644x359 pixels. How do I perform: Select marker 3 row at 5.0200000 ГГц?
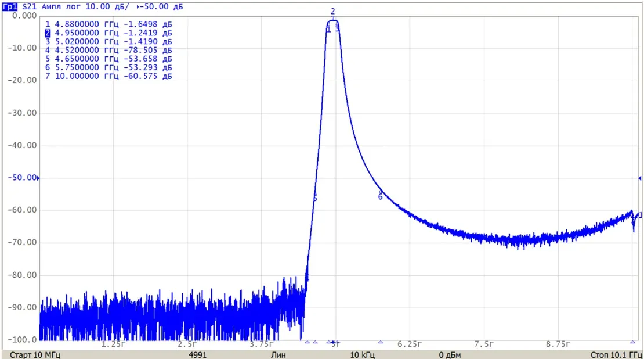pos(108,41)
